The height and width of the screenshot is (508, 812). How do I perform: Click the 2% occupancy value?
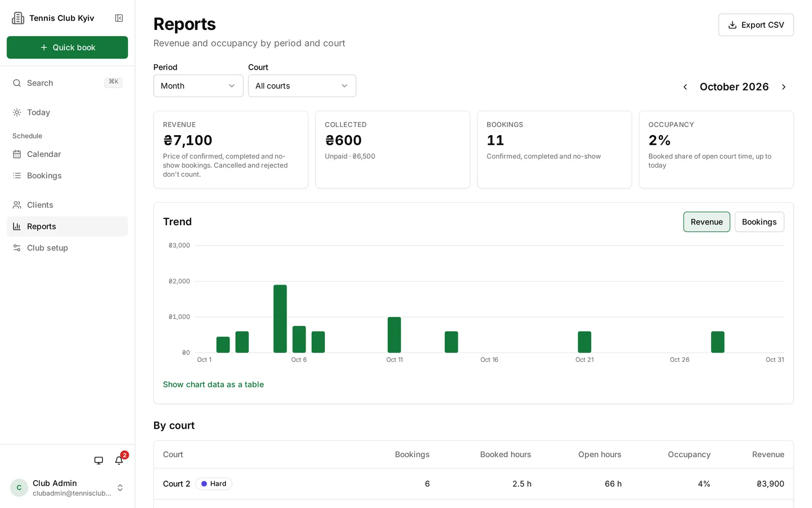(659, 140)
